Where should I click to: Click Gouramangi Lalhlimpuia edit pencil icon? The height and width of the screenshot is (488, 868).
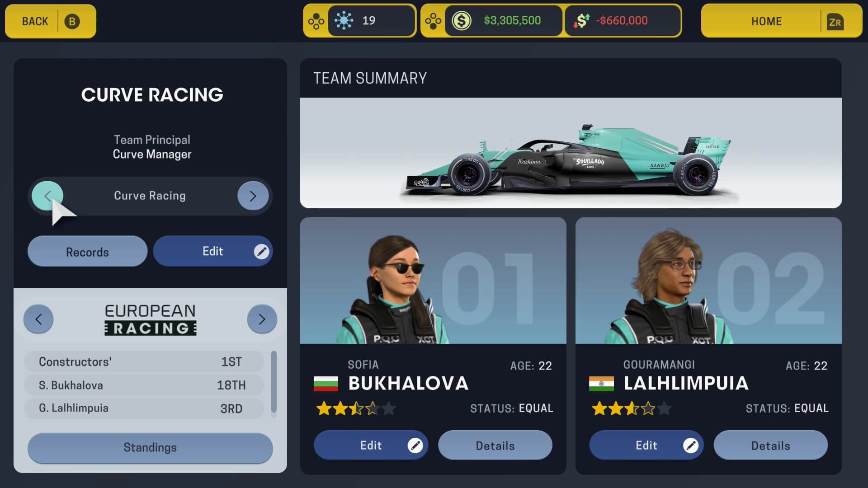click(x=690, y=445)
